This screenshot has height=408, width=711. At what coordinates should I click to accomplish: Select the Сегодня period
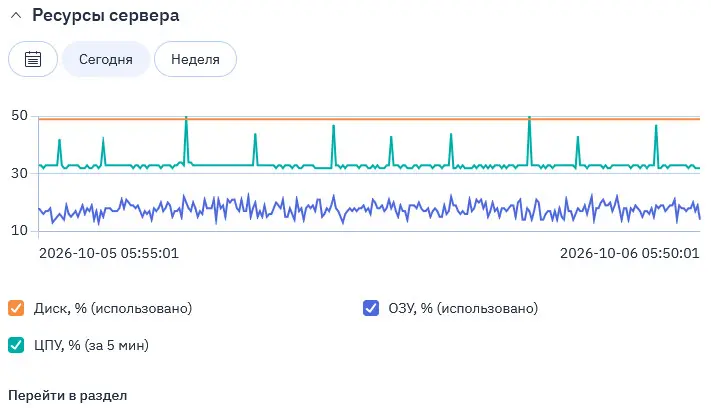coord(106,59)
